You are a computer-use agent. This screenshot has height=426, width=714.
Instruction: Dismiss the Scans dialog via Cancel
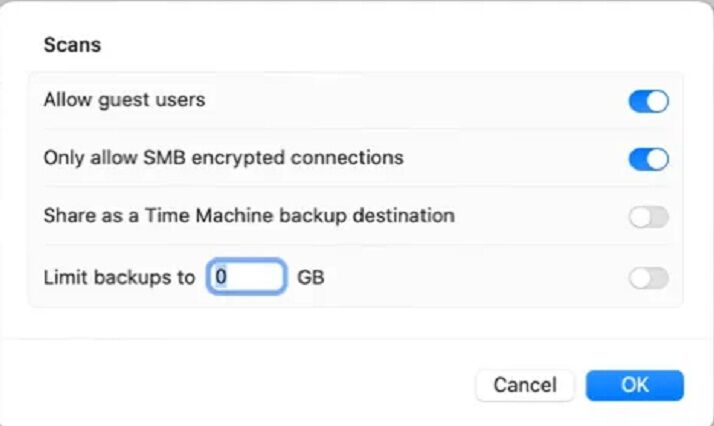525,385
